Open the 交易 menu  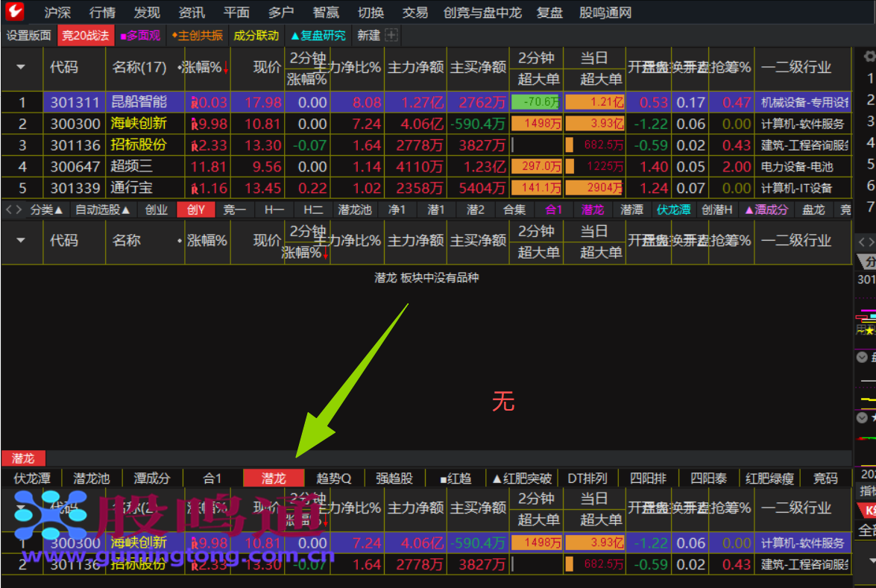pyautogui.click(x=415, y=12)
